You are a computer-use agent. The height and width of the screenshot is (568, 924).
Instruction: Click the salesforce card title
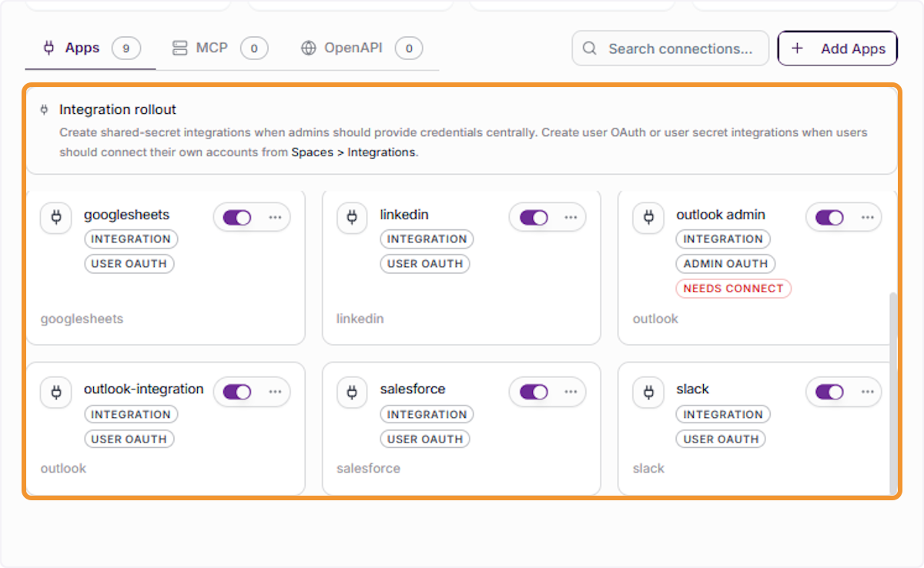pos(413,389)
